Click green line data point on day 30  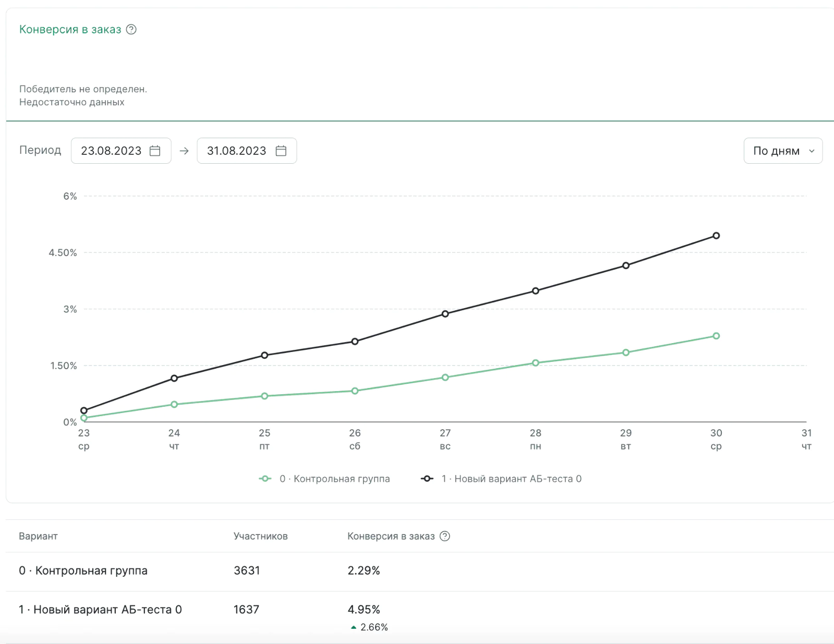[716, 336]
